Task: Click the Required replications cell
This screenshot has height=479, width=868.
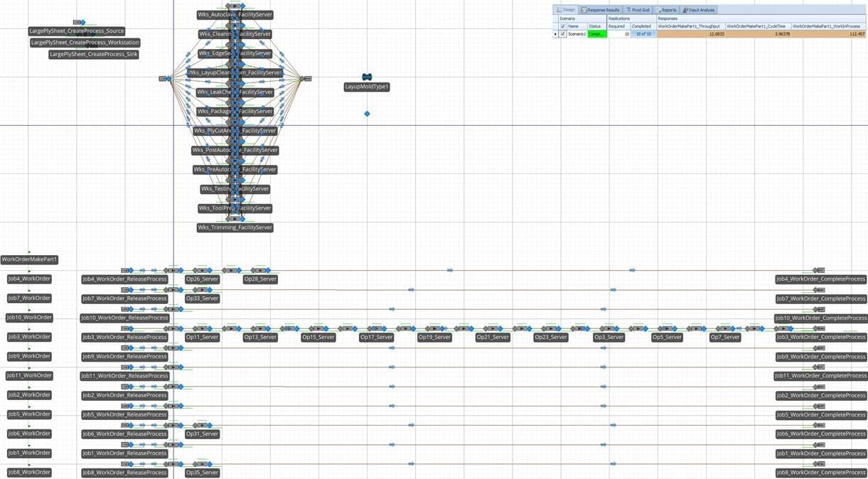Action: [617, 34]
